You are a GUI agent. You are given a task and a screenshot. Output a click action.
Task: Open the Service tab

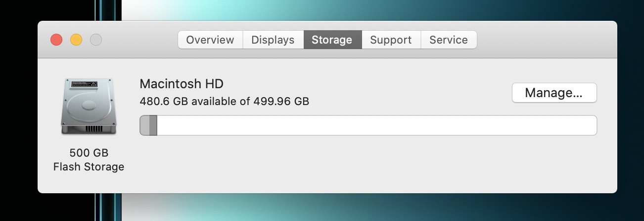pyautogui.click(x=449, y=40)
